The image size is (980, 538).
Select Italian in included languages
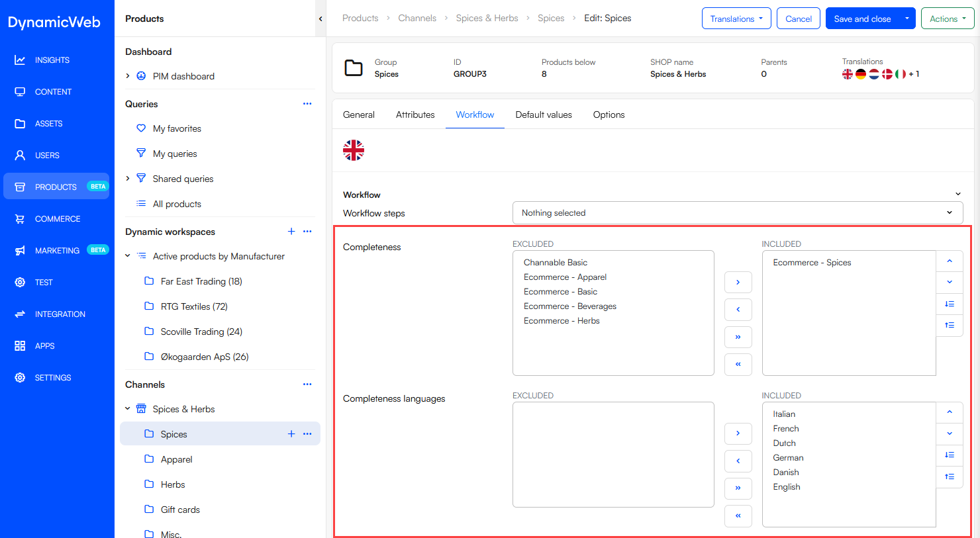click(x=784, y=414)
